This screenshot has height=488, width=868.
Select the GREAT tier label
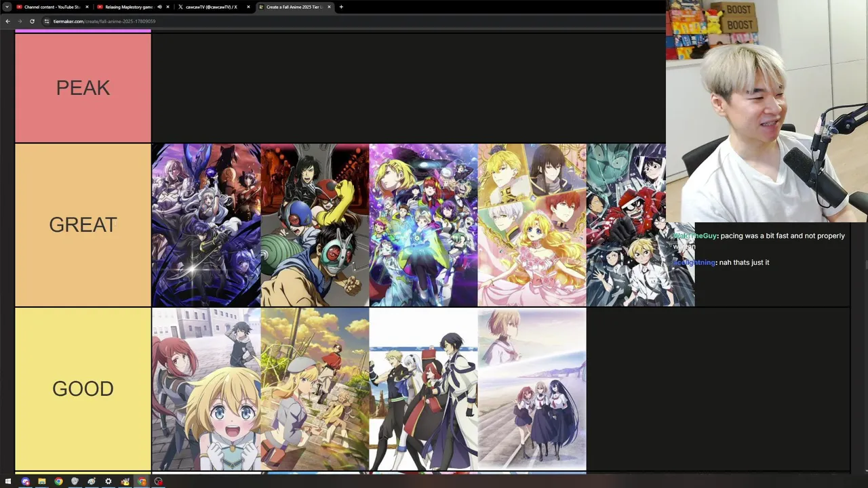[83, 225]
